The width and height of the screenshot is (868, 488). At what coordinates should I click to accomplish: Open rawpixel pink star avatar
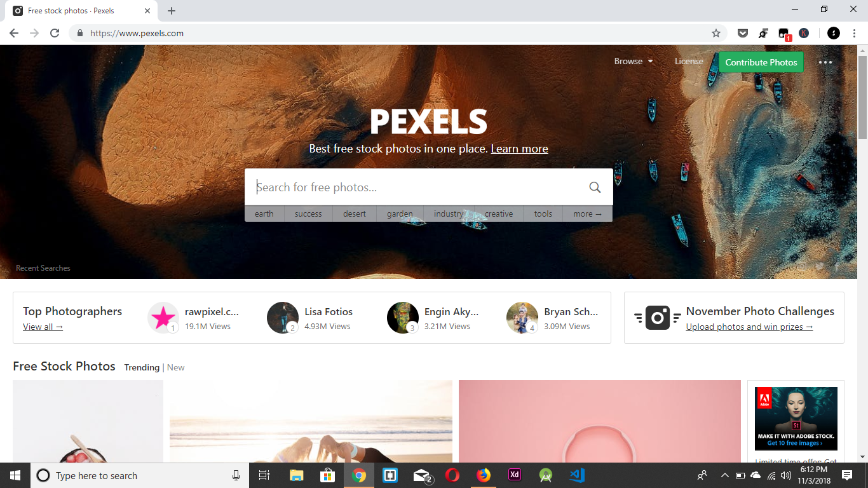[163, 318]
